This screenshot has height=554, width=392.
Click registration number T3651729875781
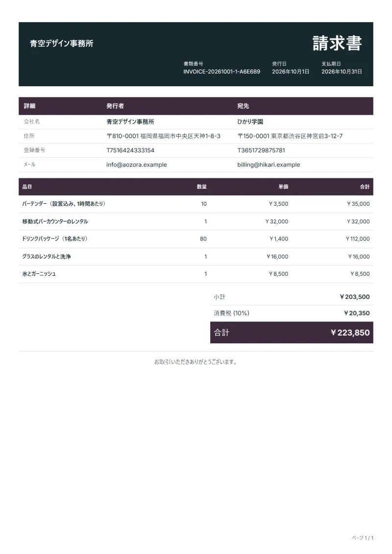tap(261, 150)
